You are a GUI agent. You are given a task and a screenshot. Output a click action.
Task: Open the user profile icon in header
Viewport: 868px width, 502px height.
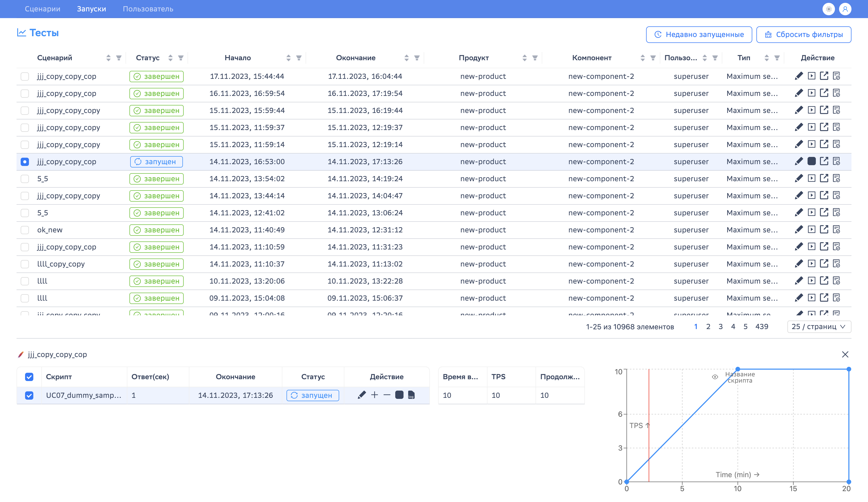point(845,9)
